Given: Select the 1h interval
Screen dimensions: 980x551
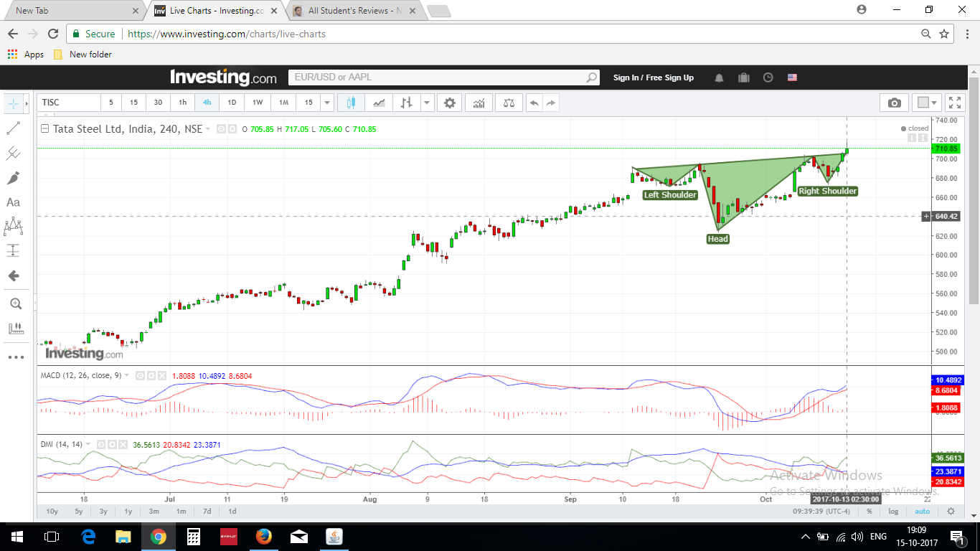Looking at the screenshot, I should [182, 103].
